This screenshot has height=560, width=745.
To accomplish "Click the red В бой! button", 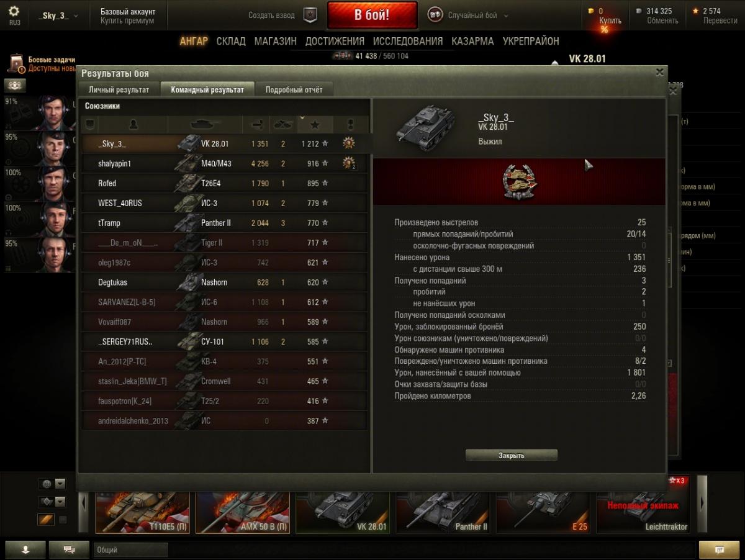I will coord(372,16).
